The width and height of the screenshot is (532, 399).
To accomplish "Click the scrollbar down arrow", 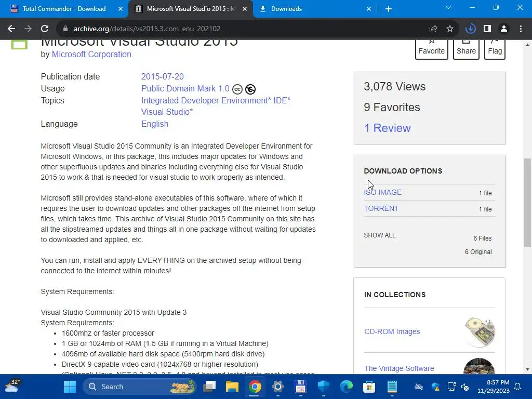I will [x=527, y=369].
